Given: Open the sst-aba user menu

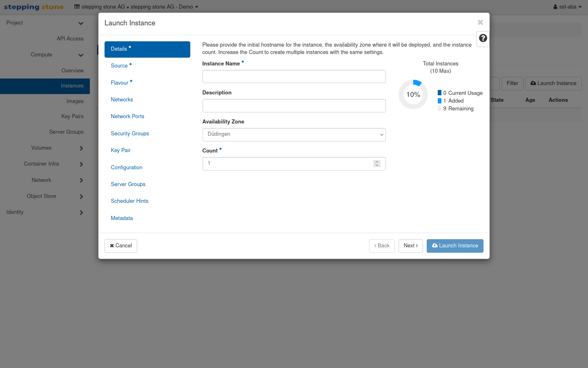Looking at the screenshot, I should tap(567, 7).
